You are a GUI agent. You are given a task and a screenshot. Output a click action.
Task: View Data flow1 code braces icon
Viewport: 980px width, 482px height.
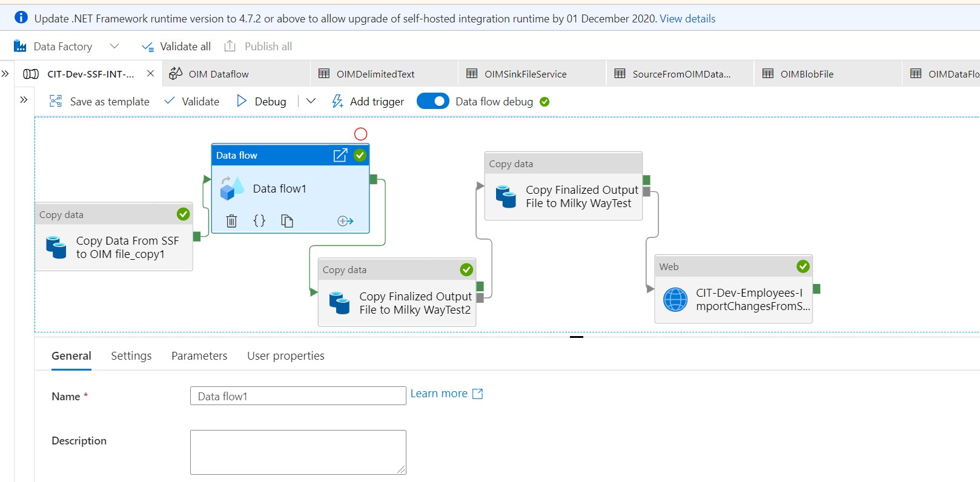259,220
